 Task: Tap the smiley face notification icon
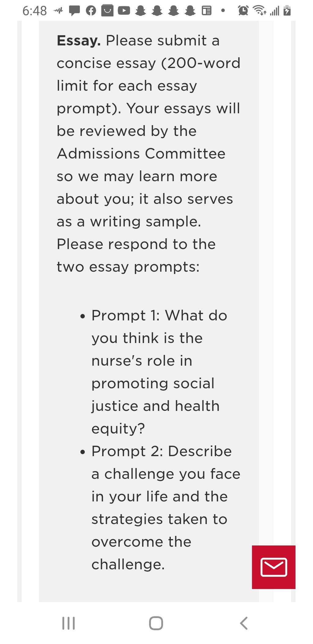point(107,11)
